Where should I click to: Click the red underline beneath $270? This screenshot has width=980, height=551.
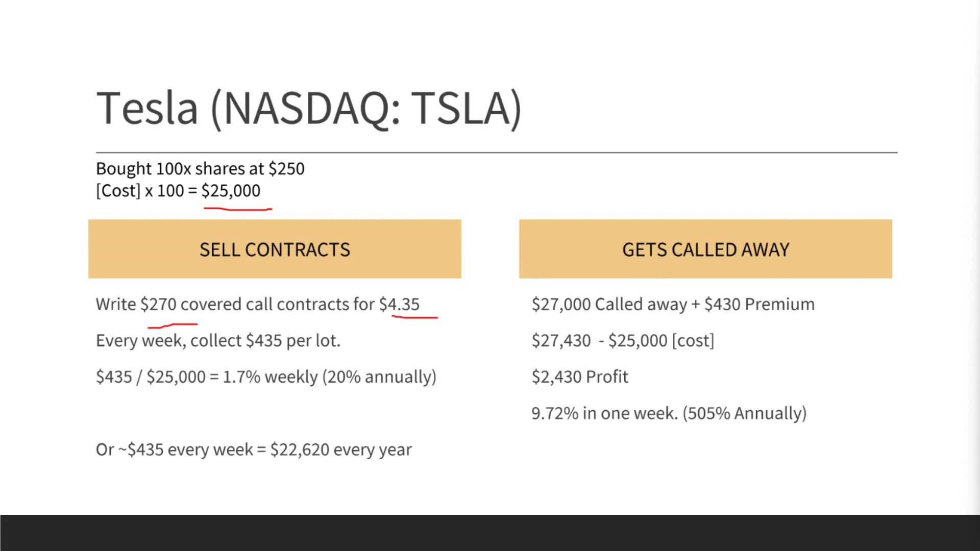[173, 324]
